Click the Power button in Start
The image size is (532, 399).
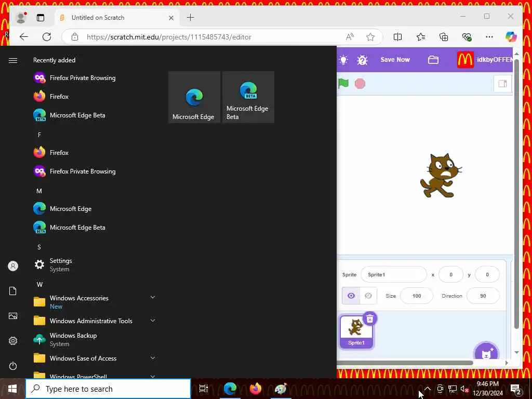pyautogui.click(x=13, y=366)
